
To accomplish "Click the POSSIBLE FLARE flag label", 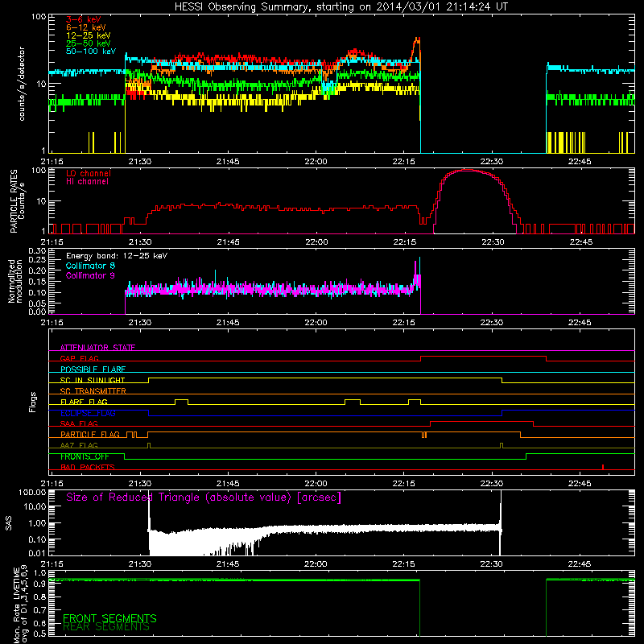I will click(93, 369).
